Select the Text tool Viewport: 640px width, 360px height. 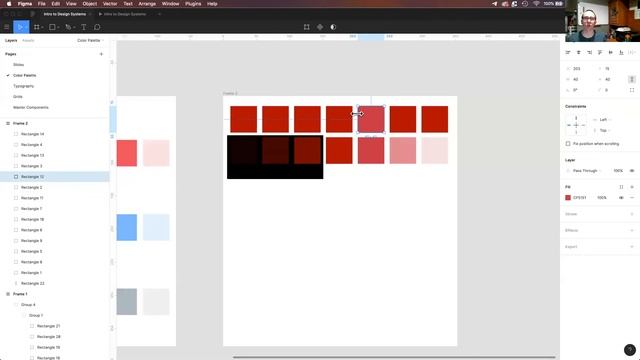[x=84, y=27]
